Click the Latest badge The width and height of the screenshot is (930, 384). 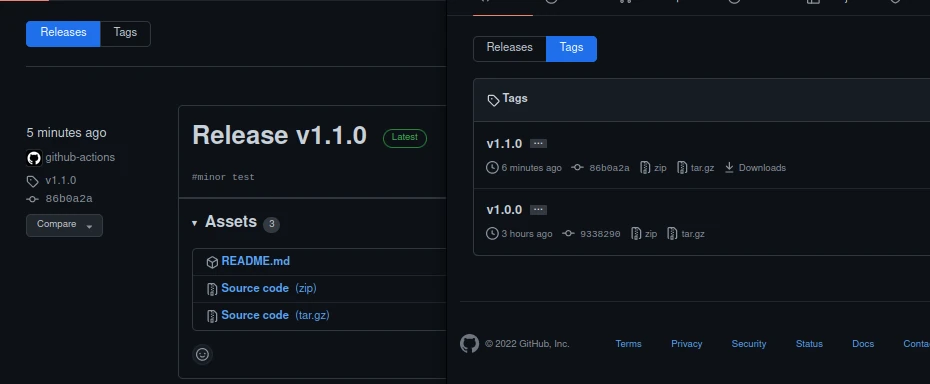[x=405, y=138]
